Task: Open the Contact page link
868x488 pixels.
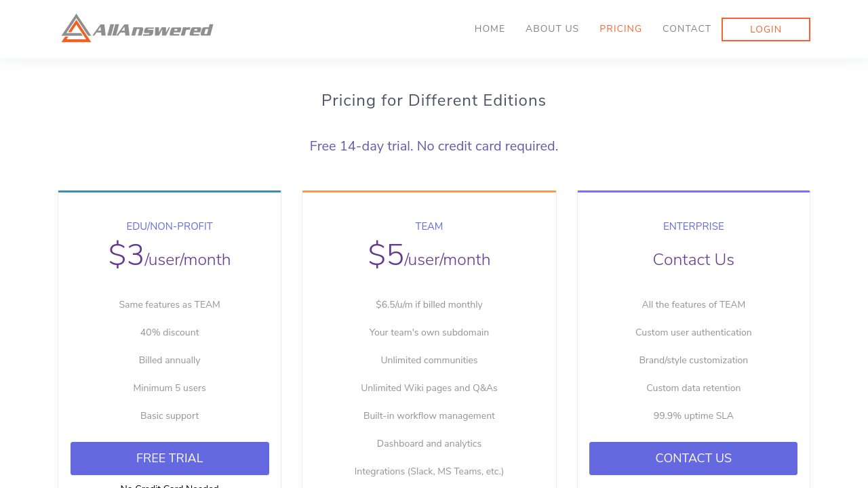Action: [x=686, y=29]
